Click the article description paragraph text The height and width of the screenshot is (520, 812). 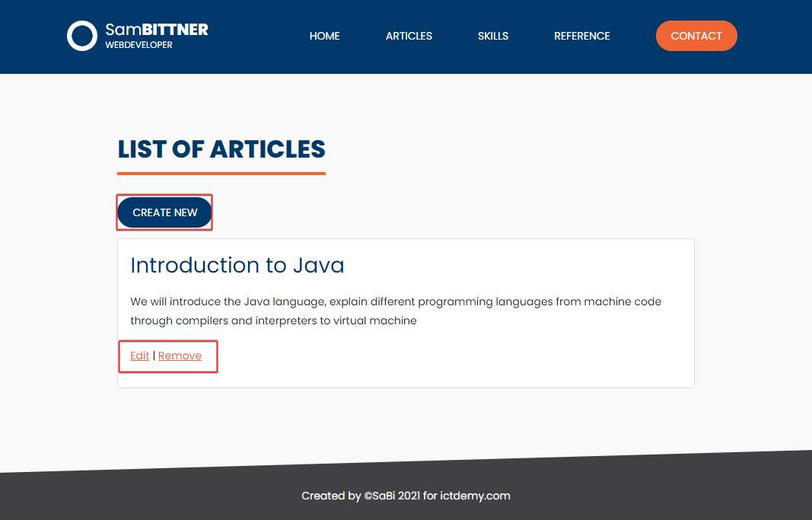tap(395, 311)
